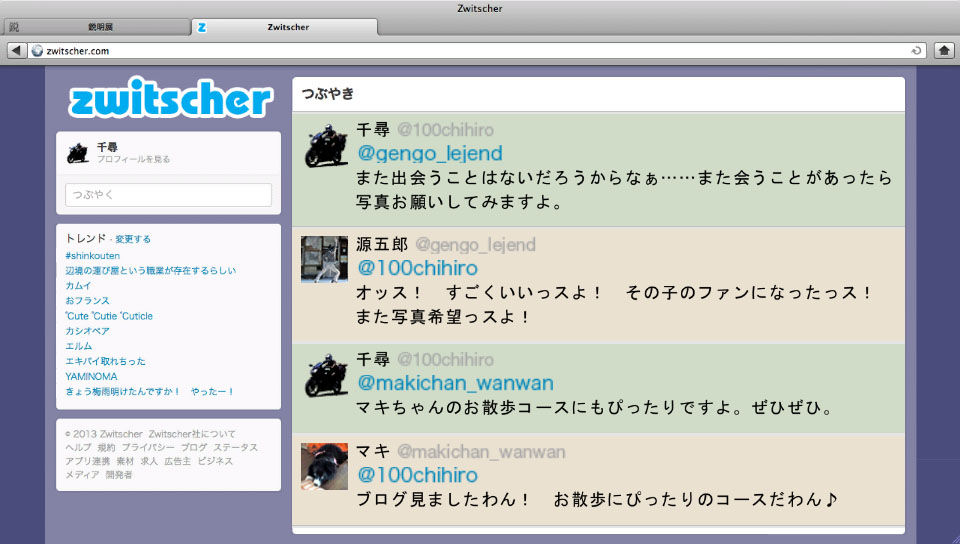
Task: Open マキ's dog avatar picture
Action: (325, 467)
